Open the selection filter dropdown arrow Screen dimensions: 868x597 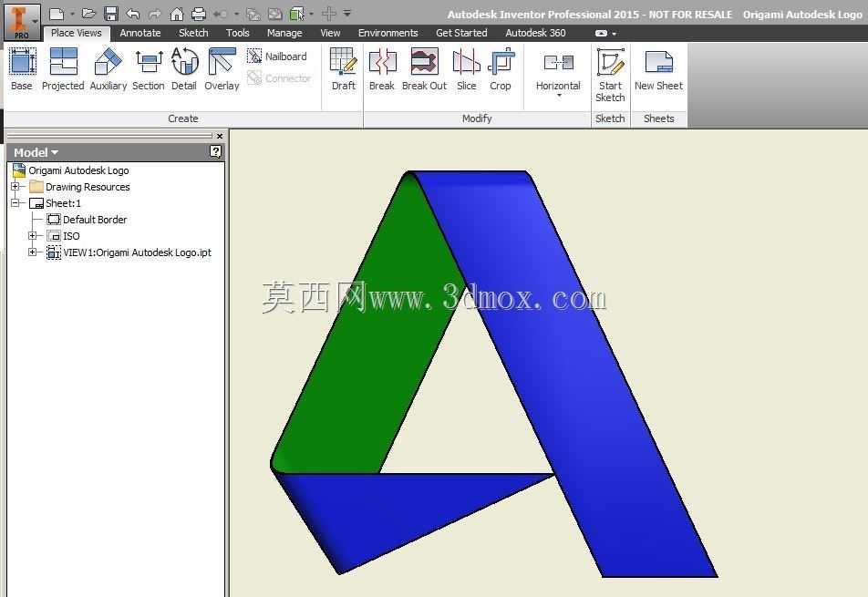pyautogui.click(x=312, y=14)
